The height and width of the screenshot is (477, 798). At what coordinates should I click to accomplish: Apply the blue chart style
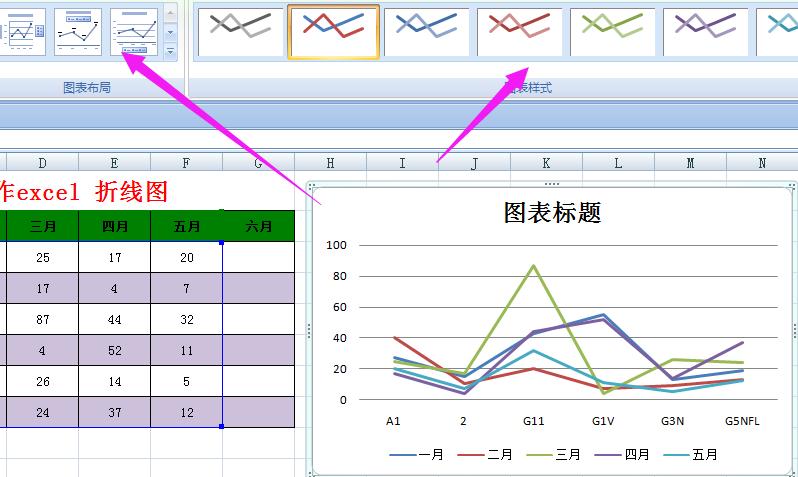tap(426, 32)
